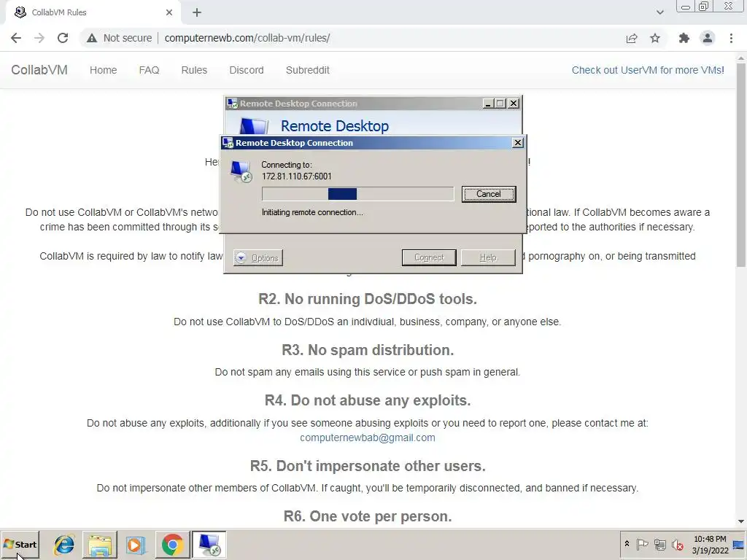The height and width of the screenshot is (560, 747).
Task: Click the page vertical scrollbar thumb
Action: pos(741,164)
